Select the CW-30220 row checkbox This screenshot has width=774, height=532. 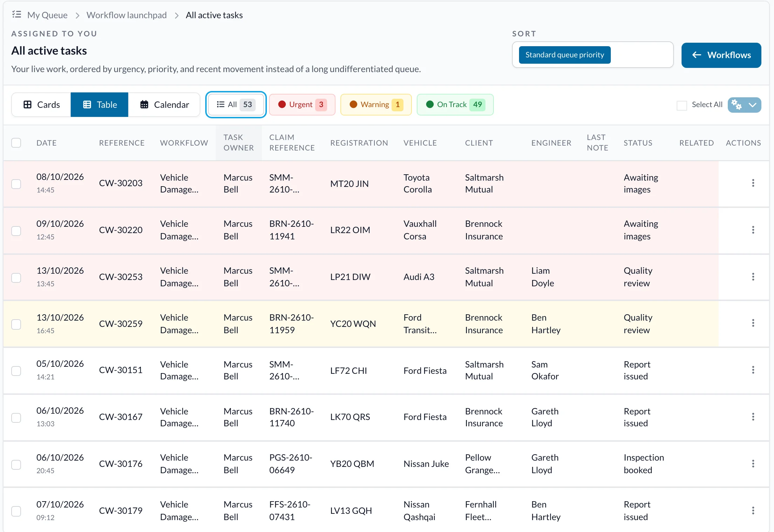coord(16,231)
